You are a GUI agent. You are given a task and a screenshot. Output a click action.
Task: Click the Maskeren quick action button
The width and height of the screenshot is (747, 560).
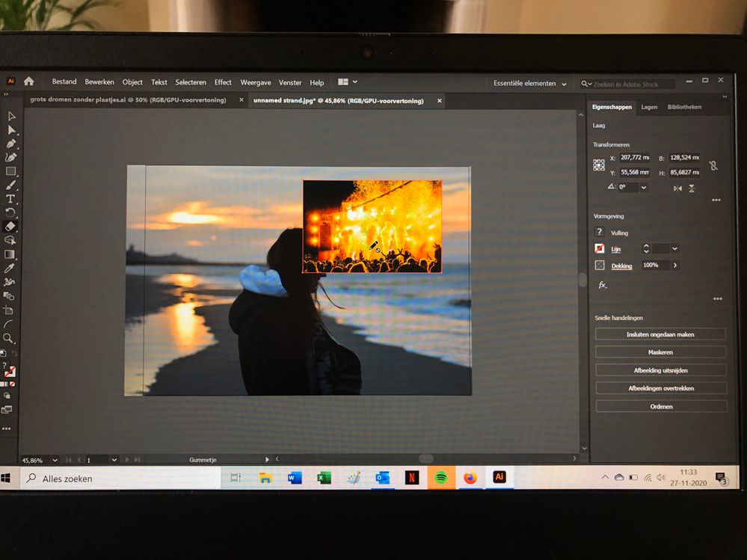(x=660, y=351)
